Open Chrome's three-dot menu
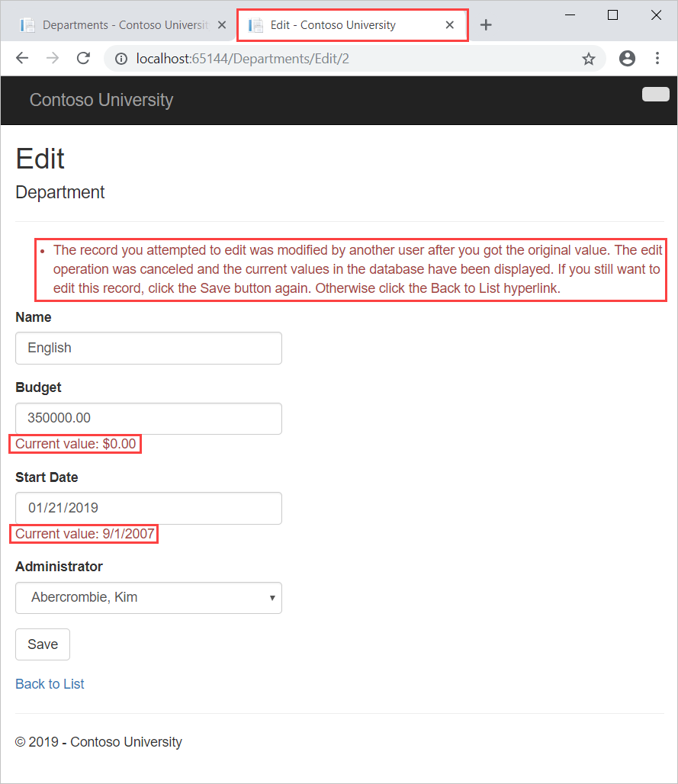 pyautogui.click(x=657, y=58)
